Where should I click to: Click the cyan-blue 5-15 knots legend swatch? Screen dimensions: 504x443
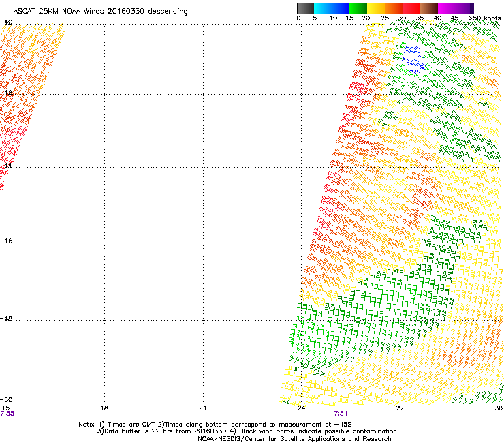[x=332, y=8]
